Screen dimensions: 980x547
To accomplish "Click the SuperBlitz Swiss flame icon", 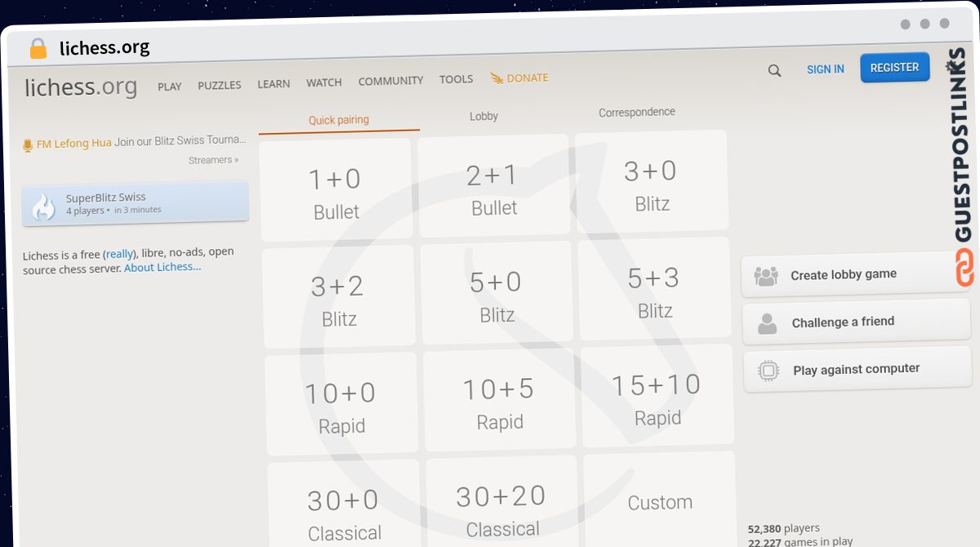I will click(43, 207).
